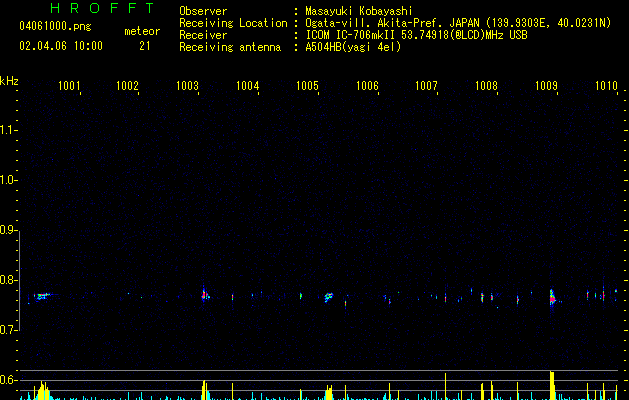
Task: Click the Receiving Location label
Action: pos(233,23)
